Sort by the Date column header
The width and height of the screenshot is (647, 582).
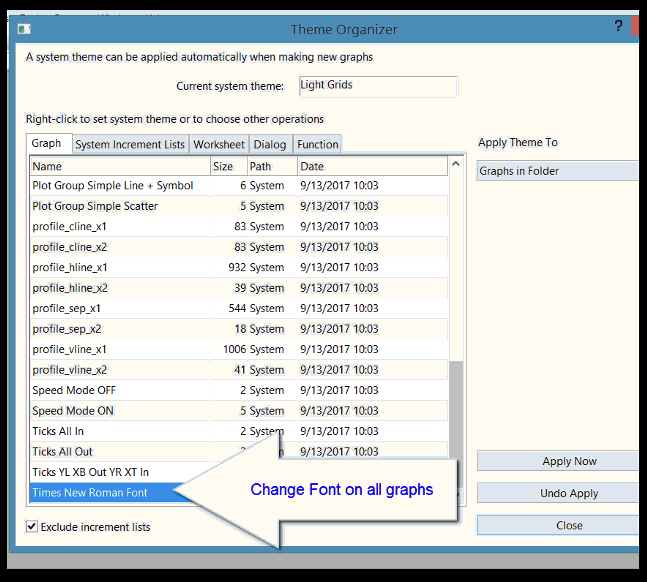(373, 166)
